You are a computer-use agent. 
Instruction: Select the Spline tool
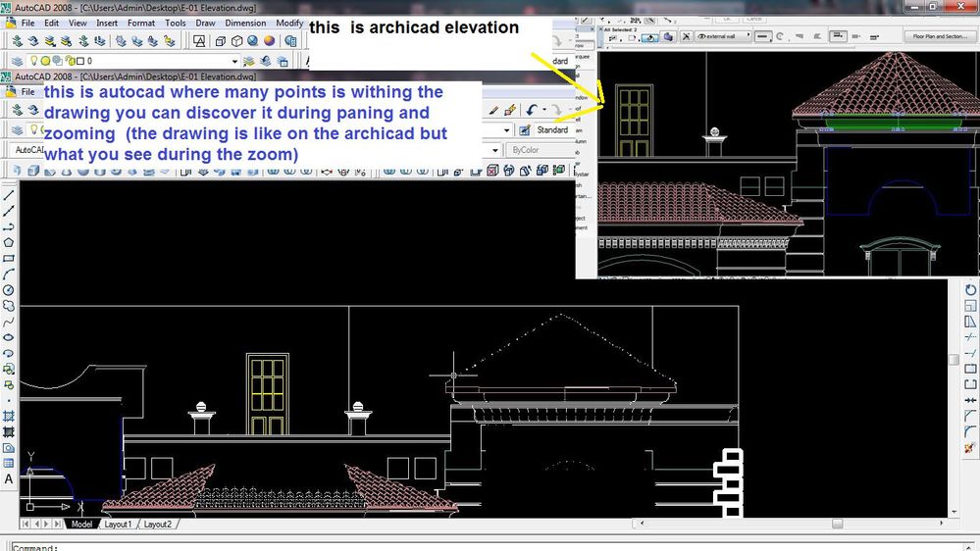(x=9, y=322)
